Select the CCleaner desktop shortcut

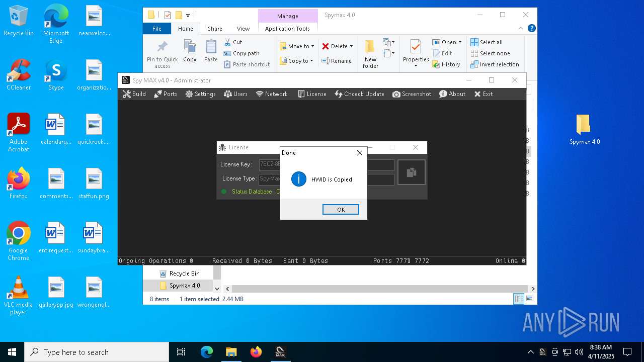coord(19,75)
